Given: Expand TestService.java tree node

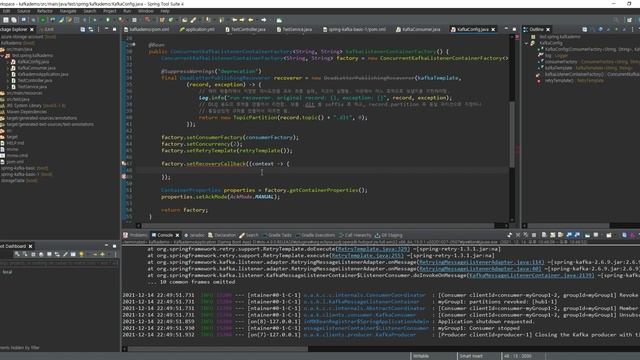Looking at the screenshot, I should pos(8,87).
